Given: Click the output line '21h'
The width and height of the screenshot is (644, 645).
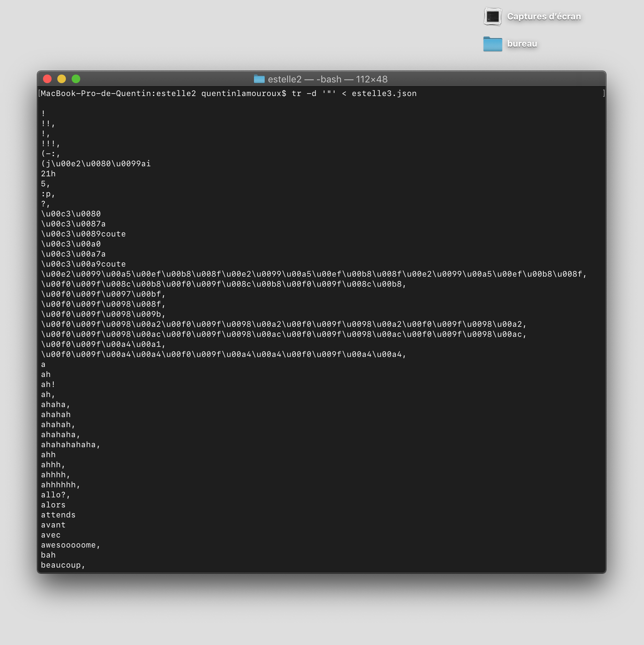Looking at the screenshot, I should 48,174.
